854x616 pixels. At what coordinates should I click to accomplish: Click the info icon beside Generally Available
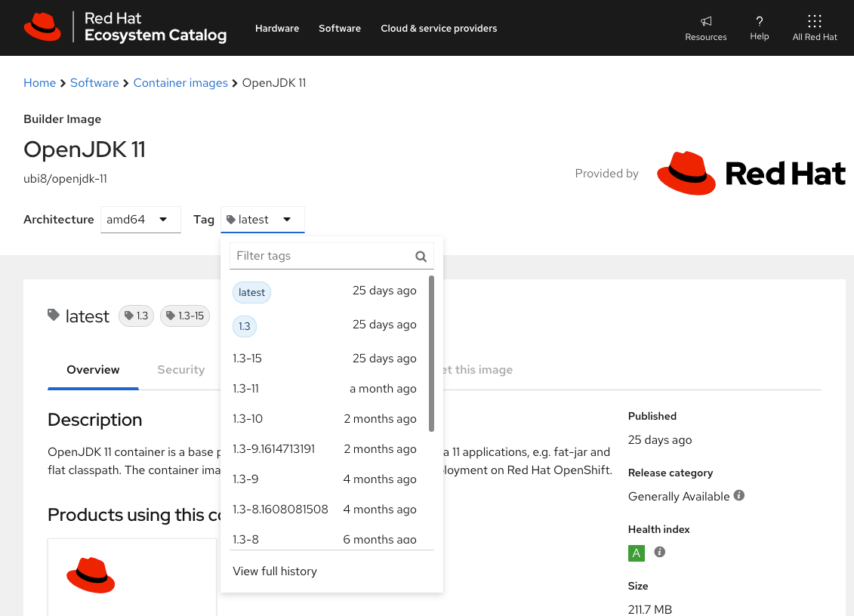click(738, 495)
